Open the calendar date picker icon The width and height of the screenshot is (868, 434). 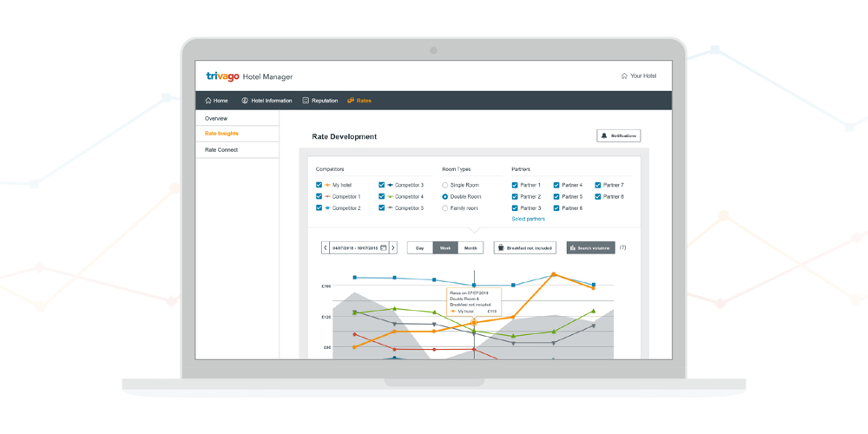[x=384, y=248]
